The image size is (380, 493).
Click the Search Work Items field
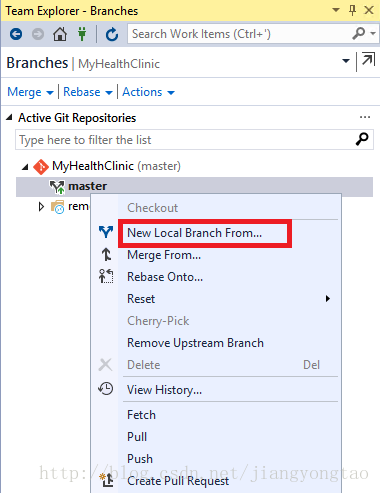pos(240,34)
